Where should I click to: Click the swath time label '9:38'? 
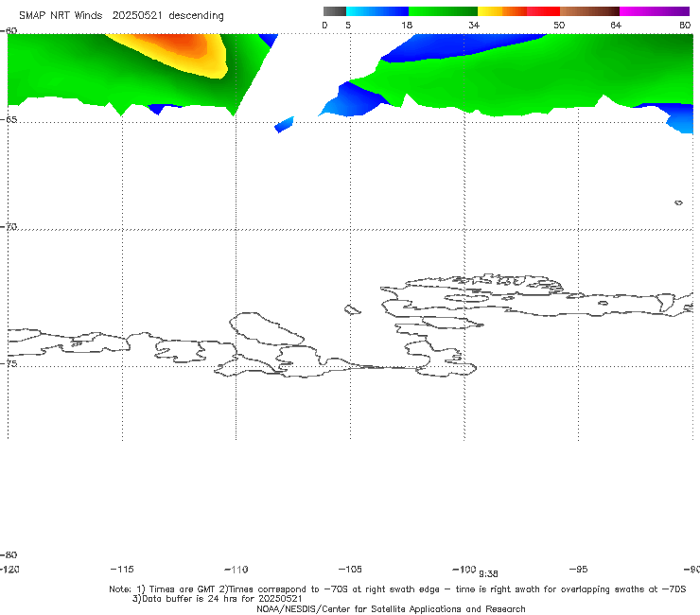[488, 574]
